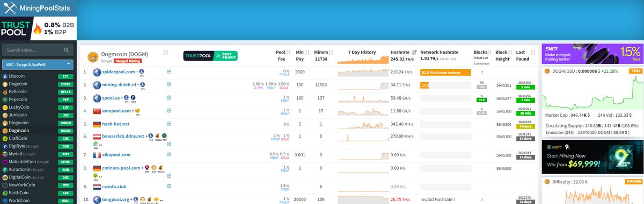Click the Germany flag icon of hash-hut.net

97,124
